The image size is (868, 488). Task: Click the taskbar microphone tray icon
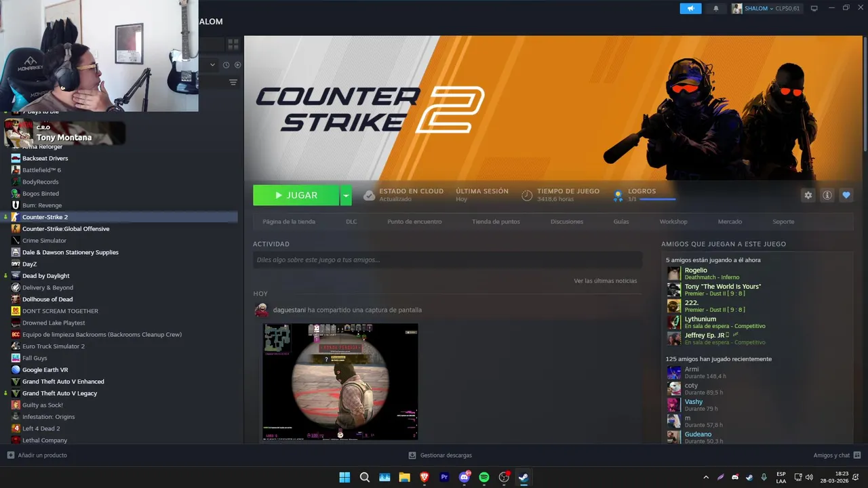(x=764, y=477)
